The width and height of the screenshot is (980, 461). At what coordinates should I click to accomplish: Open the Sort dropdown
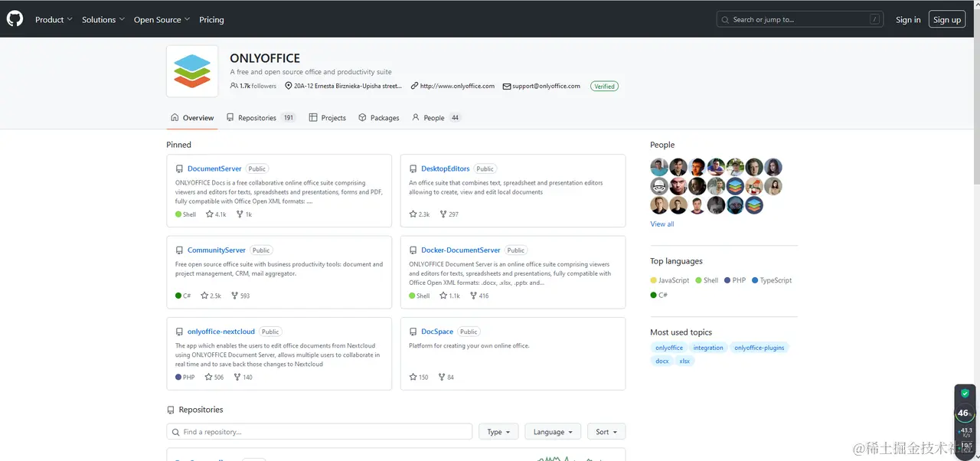pos(607,432)
